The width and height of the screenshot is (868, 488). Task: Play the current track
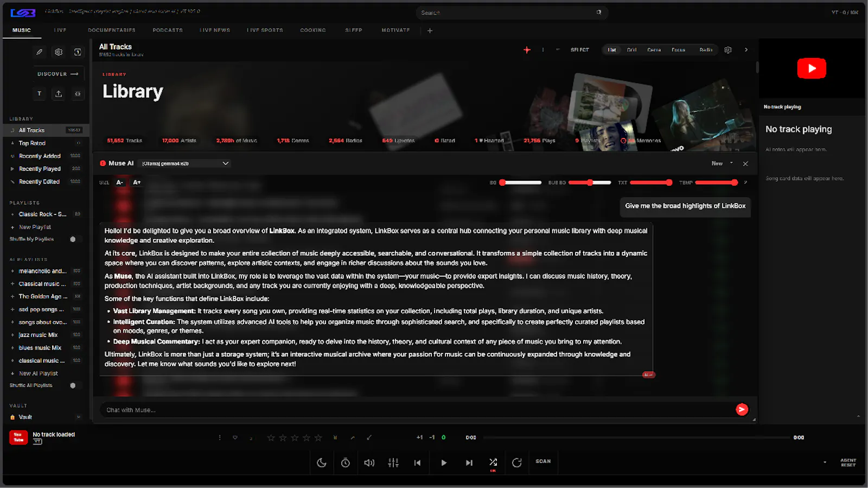coord(444,462)
